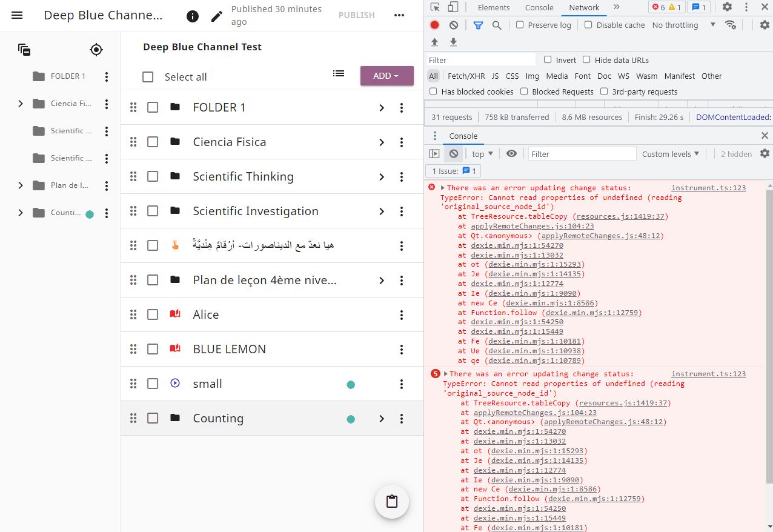Click the ADD button
Screen dimensions: 773x532
tap(386, 76)
